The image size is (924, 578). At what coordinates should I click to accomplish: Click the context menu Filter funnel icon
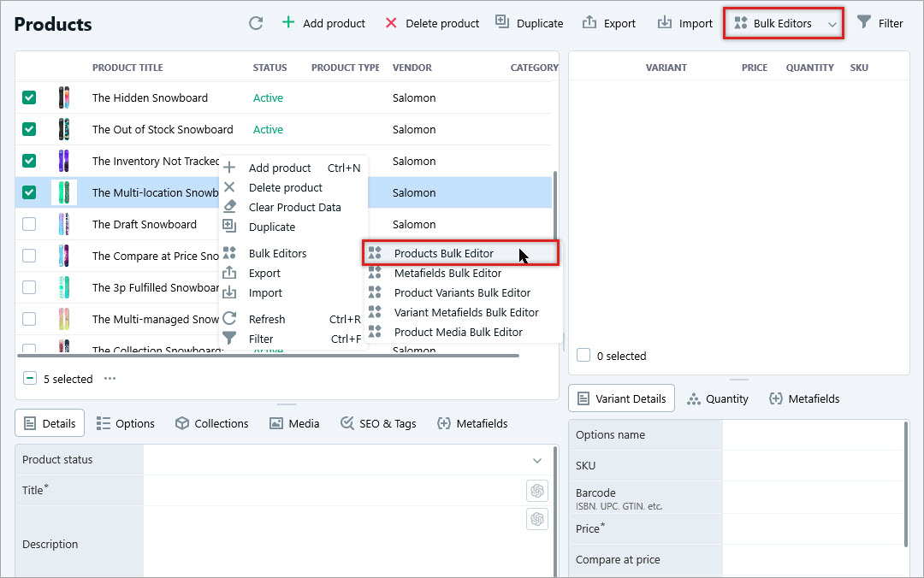pos(230,339)
